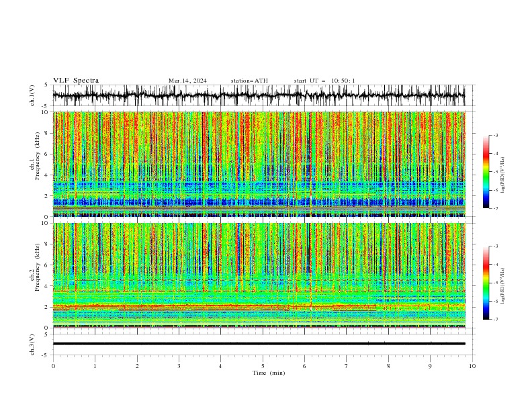Click time axis tick label 3

click(179, 366)
